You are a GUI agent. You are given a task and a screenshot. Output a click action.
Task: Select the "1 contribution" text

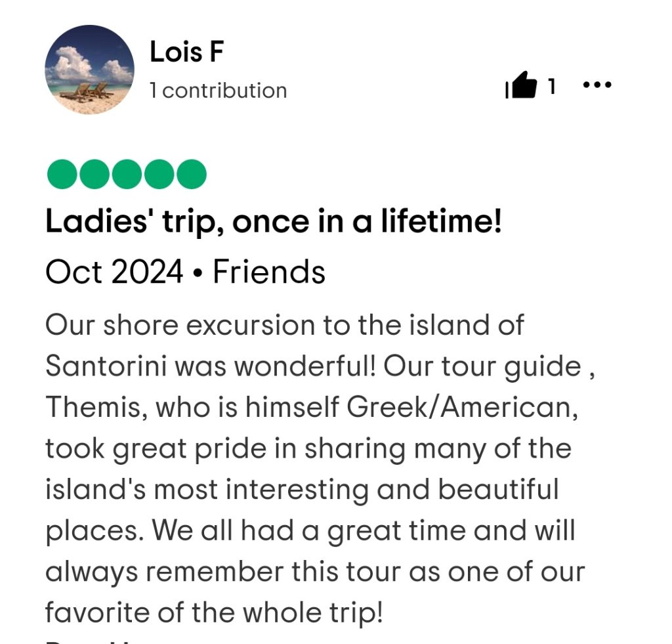coord(218,91)
